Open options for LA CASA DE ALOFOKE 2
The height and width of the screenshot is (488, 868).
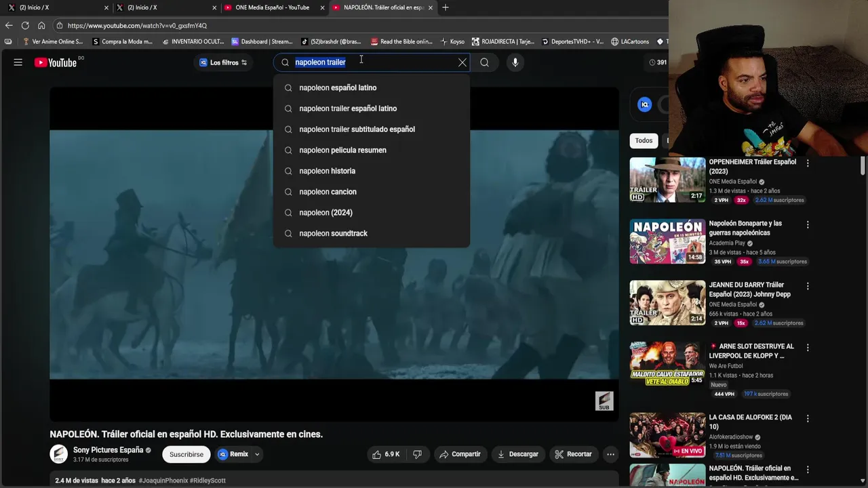(x=808, y=418)
